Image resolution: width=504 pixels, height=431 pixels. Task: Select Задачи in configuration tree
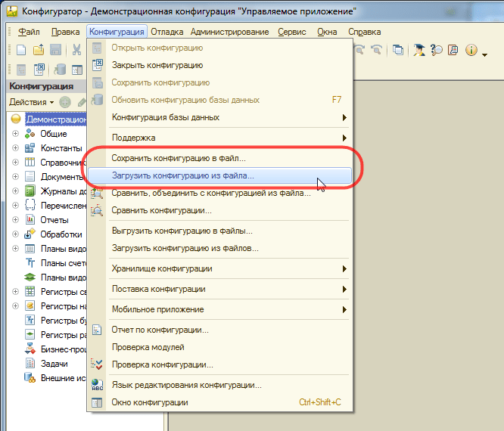point(54,364)
